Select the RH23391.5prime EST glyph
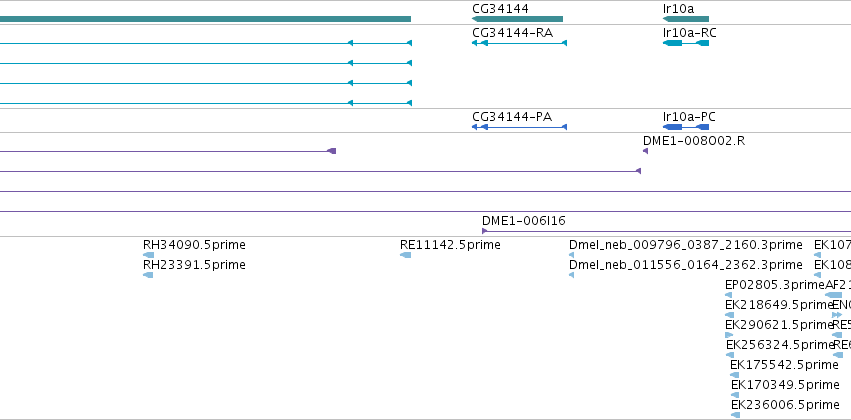 pyautogui.click(x=148, y=275)
